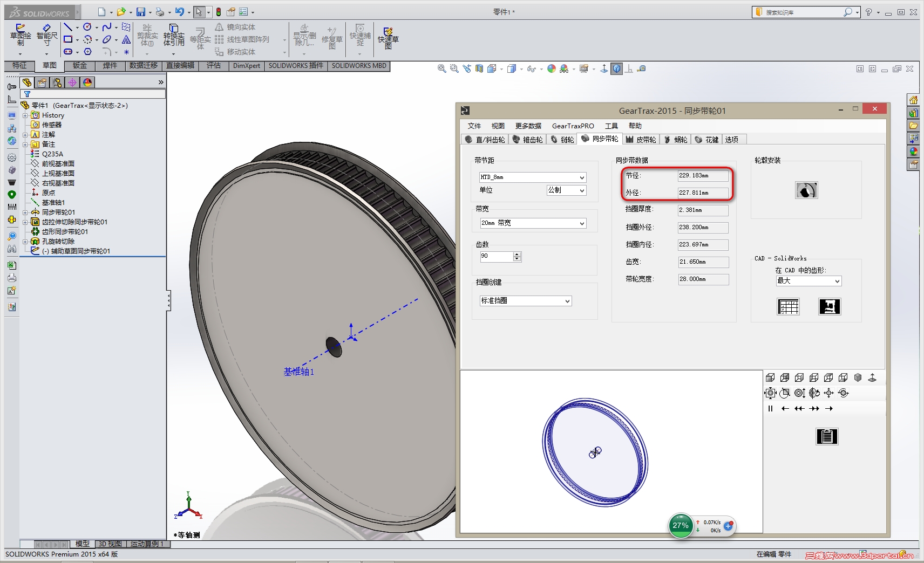Click the create-in-CAD icon button in GearTrax

[x=830, y=307]
